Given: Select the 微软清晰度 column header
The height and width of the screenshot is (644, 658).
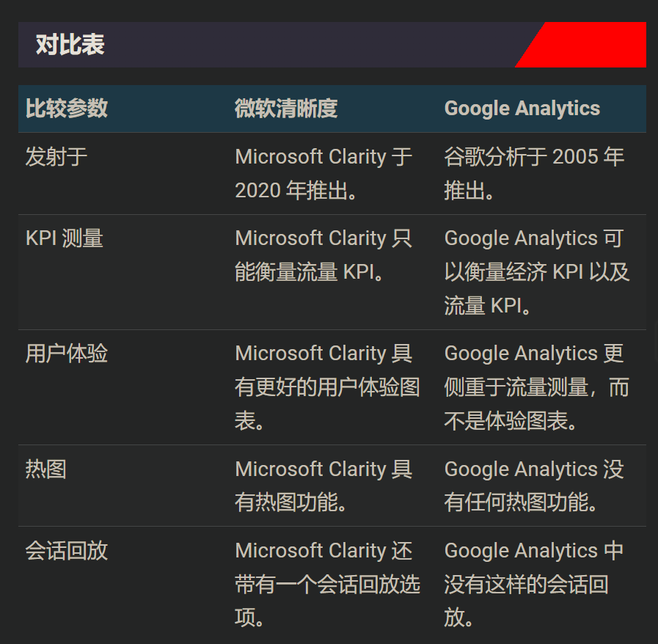Looking at the screenshot, I should tap(286, 109).
